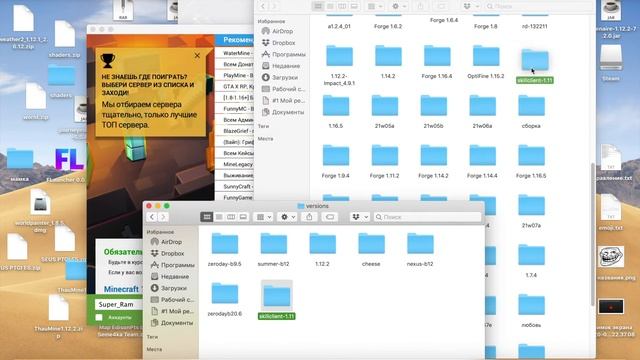Close the trophy server-tip popup in launcher
This screenshot has height=360, width=640.
[x=197, y=56]
